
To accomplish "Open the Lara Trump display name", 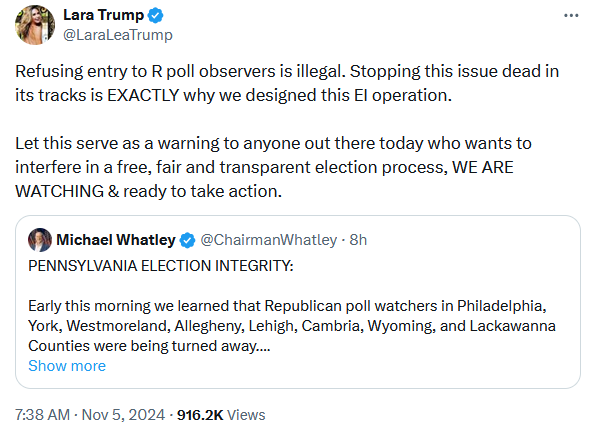I will [x=103, y=15].
